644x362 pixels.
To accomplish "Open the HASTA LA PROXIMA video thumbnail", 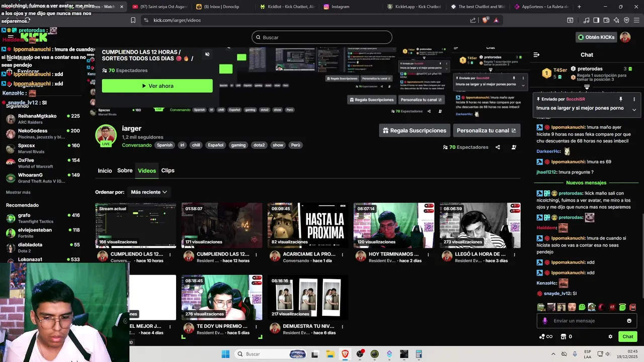I will 307,225.
